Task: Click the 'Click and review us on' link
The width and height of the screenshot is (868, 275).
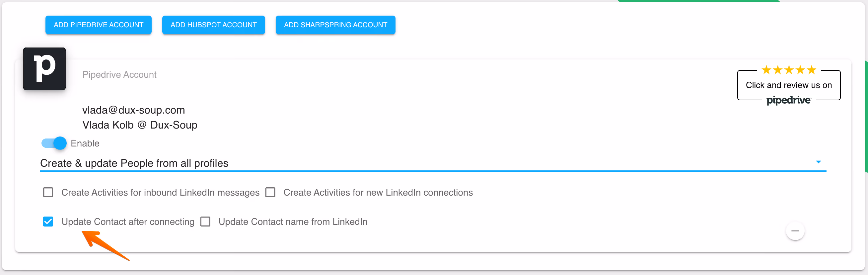Action: coord(789,85)
